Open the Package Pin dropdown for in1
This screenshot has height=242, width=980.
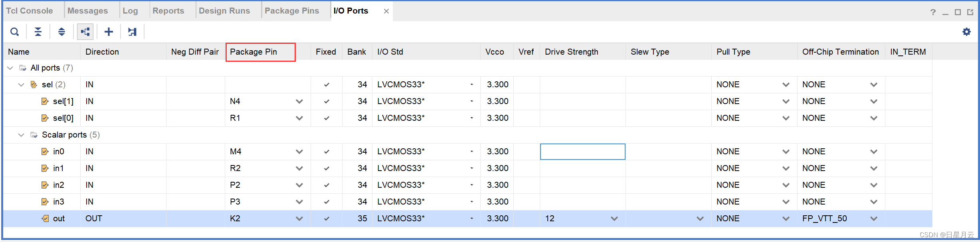tap(299, 168)
